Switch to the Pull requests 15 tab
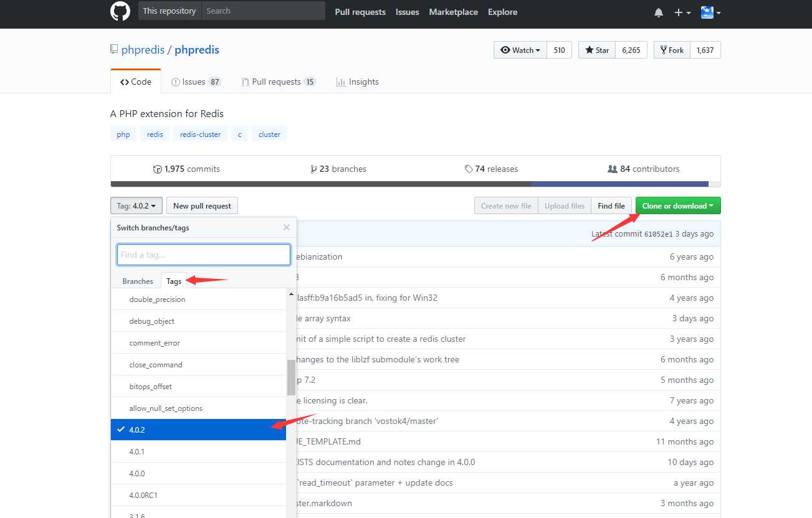This screenshot has width=812, height=518. [279, 82]
